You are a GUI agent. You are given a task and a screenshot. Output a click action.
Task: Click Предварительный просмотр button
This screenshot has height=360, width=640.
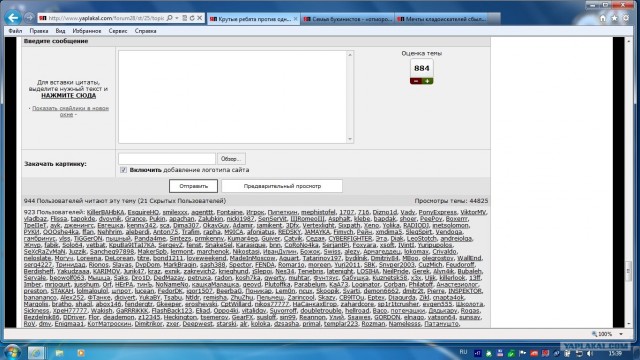(x=282, y=186)
